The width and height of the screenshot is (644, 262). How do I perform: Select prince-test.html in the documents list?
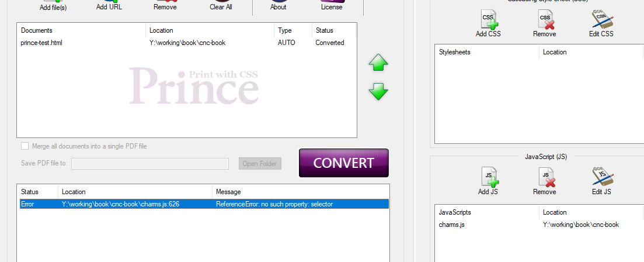(x=41, y=43)
